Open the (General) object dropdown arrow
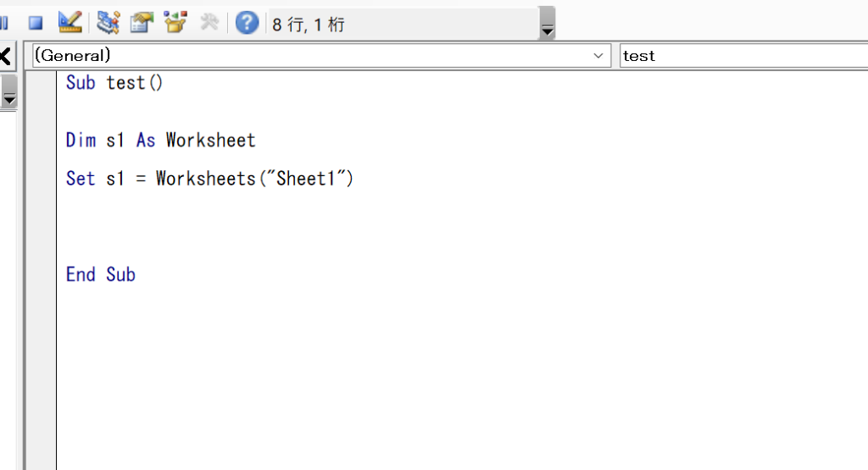Viewport: 868px width, 470px height. point(598,55)
